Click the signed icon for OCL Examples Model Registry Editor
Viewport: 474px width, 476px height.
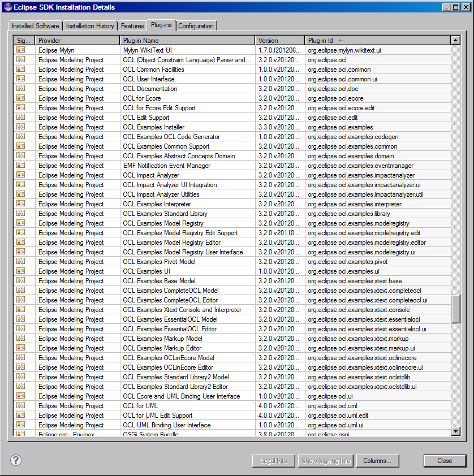tap(21, 243)
